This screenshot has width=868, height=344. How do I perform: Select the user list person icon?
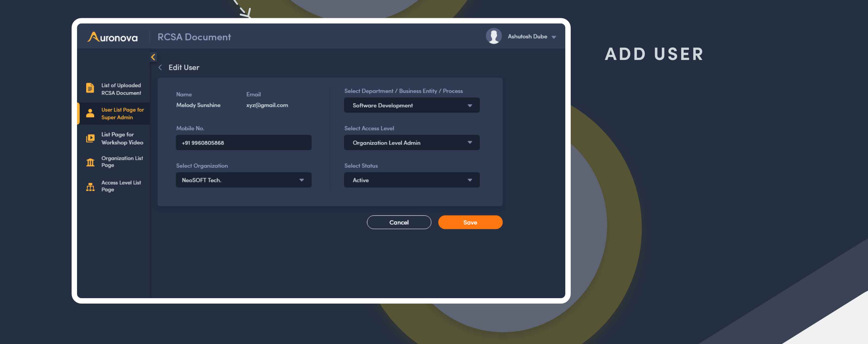point(90,113)
